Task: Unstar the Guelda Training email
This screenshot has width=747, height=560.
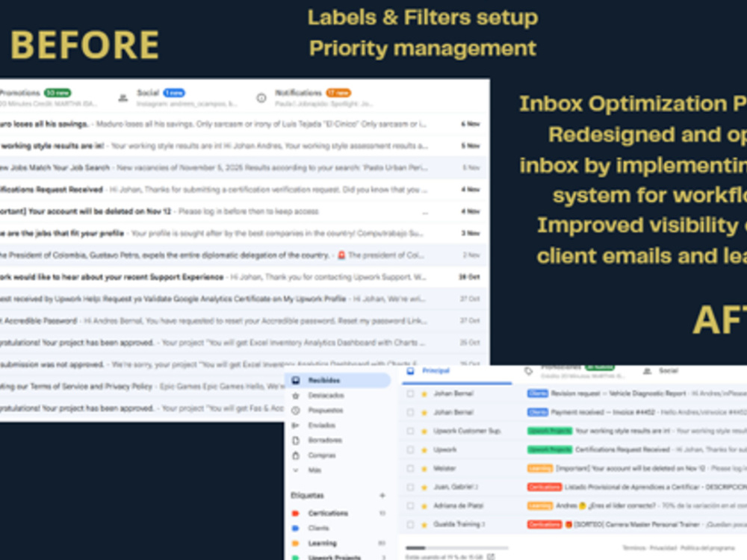Action: pos(424,525)
